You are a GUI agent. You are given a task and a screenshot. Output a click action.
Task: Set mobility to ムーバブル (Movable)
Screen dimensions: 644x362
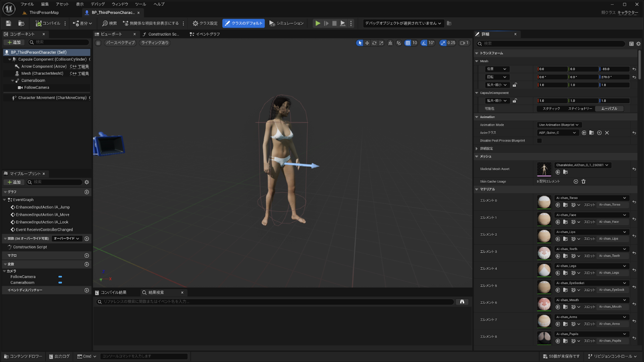click(609, 109)
